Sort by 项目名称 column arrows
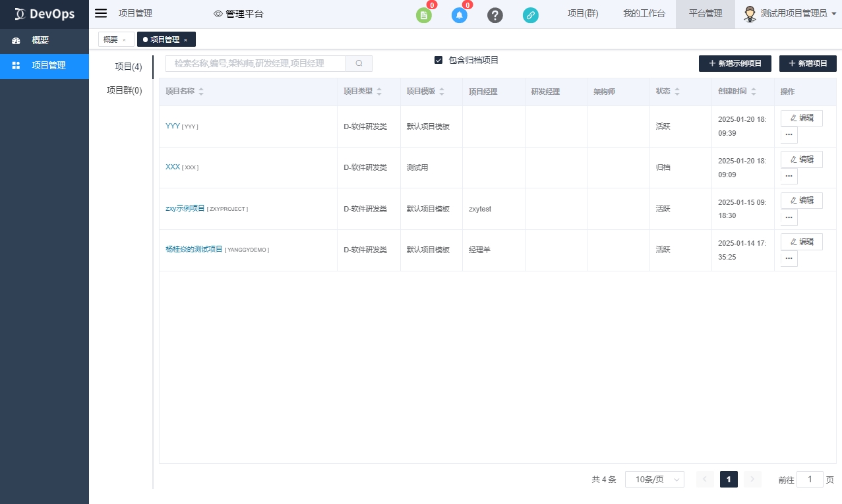Image resolution: width=842 pixels, height=504 pixels. point(201,92)
